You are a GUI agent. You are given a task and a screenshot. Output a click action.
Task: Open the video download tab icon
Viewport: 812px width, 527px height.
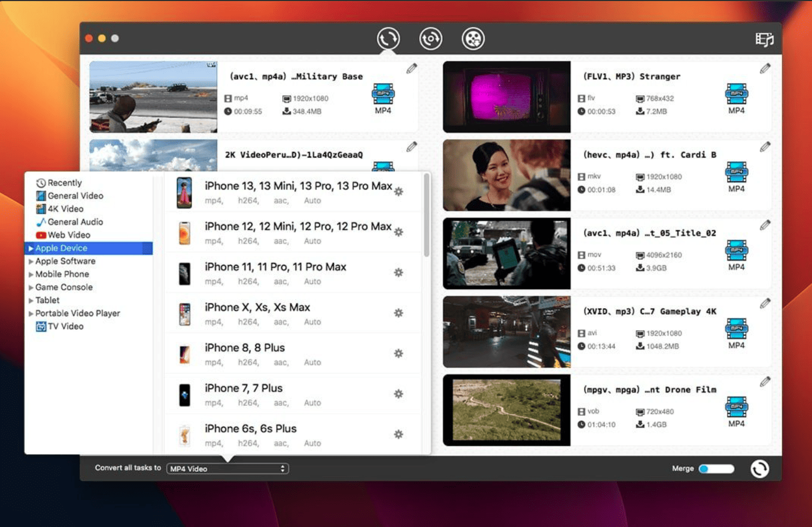(x=431, y=39)
